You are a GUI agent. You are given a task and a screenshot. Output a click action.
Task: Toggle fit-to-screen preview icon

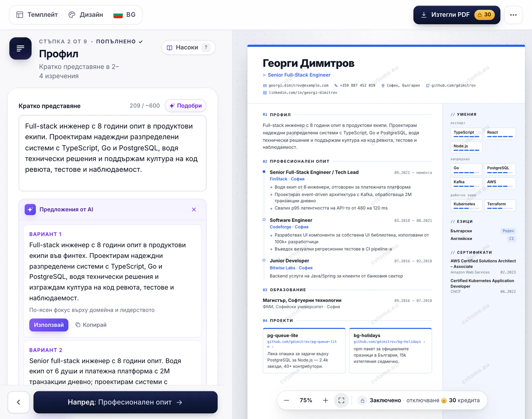pos(341,400)
